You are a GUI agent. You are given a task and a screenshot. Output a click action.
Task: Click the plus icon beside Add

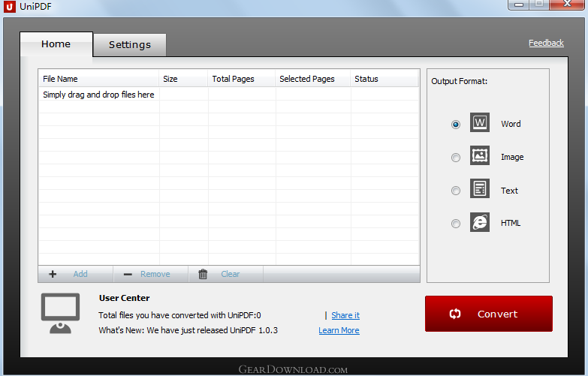point(53,274)
